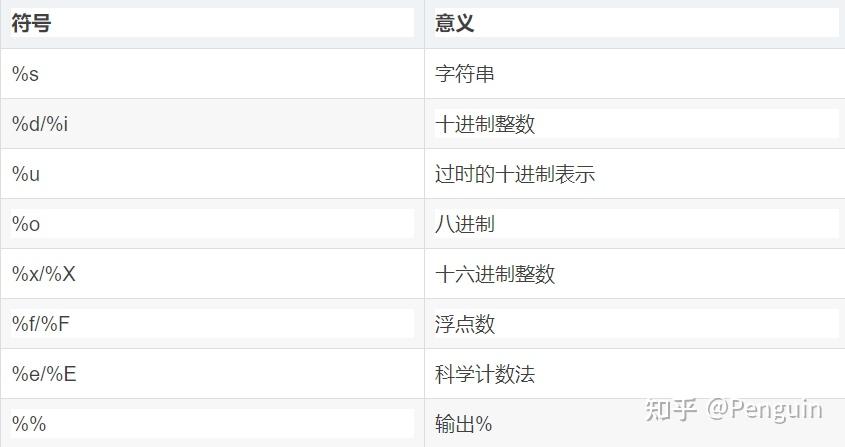Select the %% symbol cell
Image resolution: width=845 pixels, height=447 pixels.
click(29, 424)
